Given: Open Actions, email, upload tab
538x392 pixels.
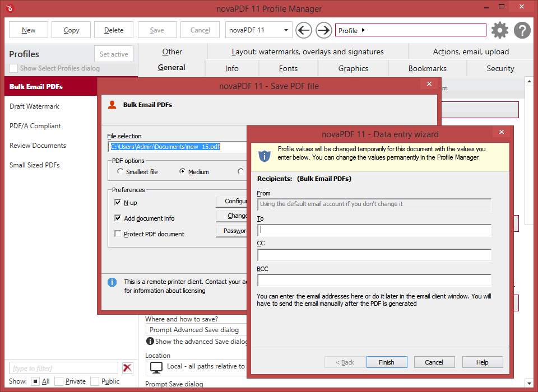Looking at the screenshot, I should 471,52.
